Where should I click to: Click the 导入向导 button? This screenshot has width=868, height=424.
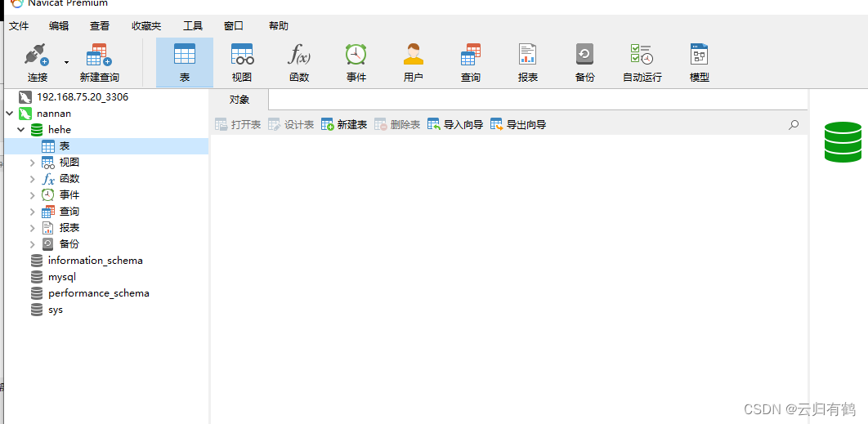455,124
